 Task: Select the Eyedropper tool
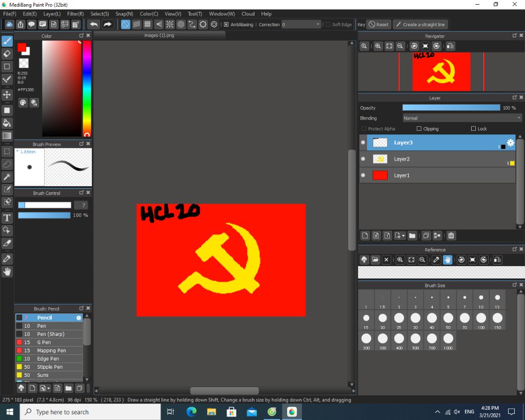click(7, 259)
